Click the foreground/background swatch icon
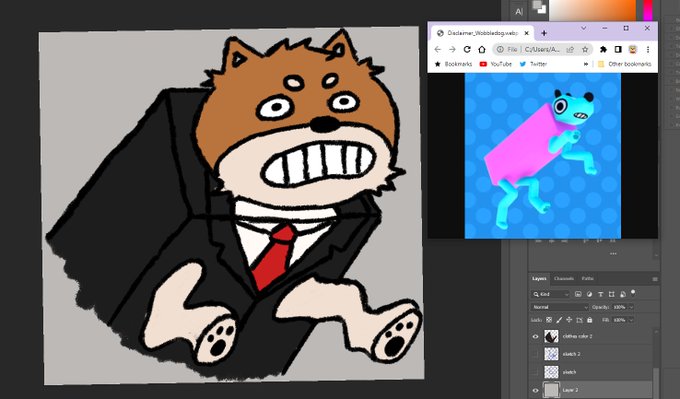Image resolution: width=680 pixels, height=399 pixels. 539,7
